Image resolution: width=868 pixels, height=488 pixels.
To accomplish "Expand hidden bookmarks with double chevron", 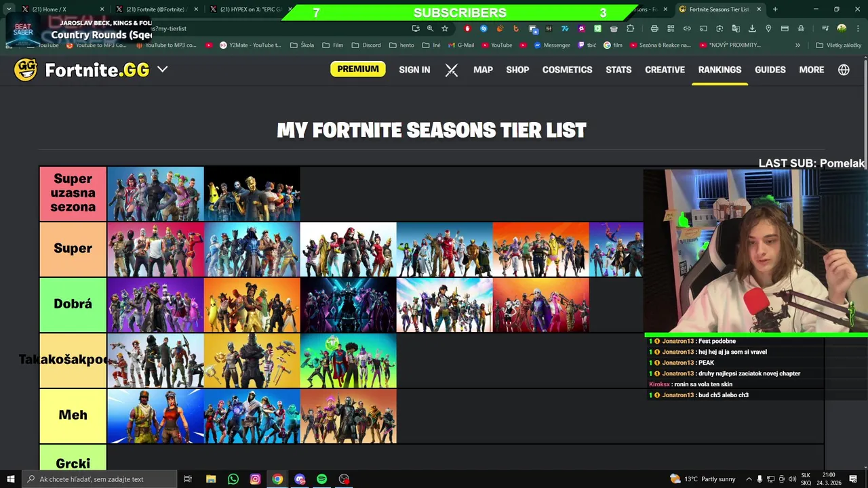I will (797, 45).
